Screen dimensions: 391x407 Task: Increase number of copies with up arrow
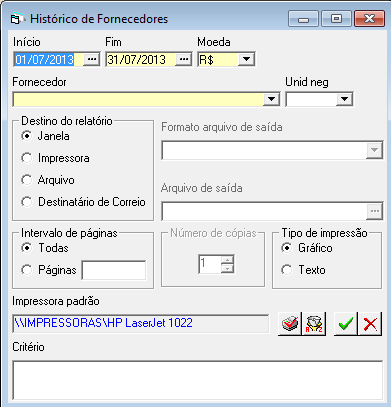coord(227,260)
